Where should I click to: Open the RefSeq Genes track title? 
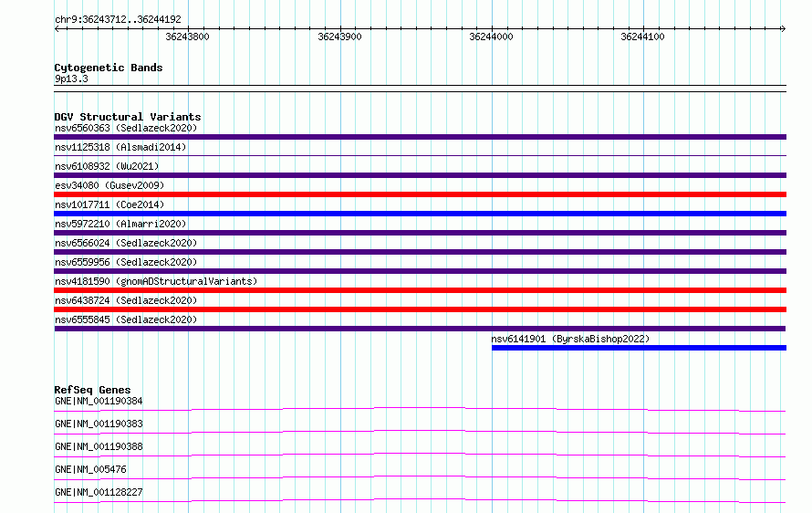pyautogui.click(x=92, y=390)
